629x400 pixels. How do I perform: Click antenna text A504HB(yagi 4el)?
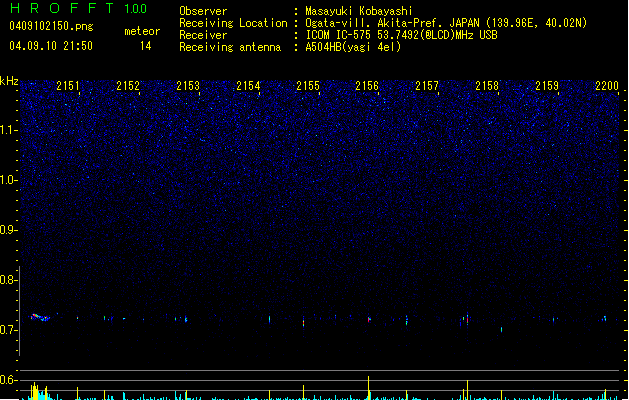(x=353, y=47)
